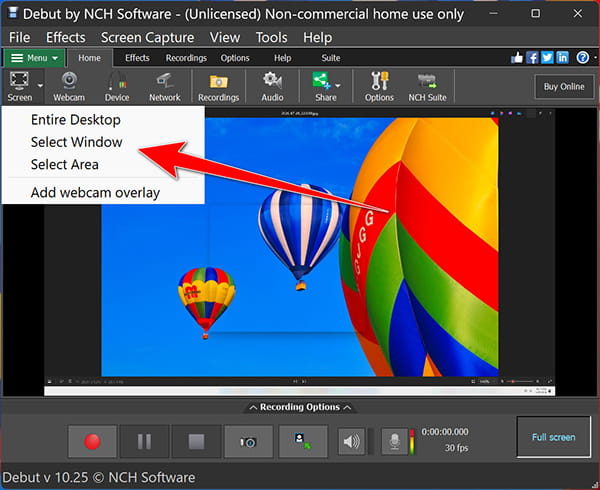Viewport: 600px width, 490px height.
Task: Stop the recording
Action: point(196,441)
